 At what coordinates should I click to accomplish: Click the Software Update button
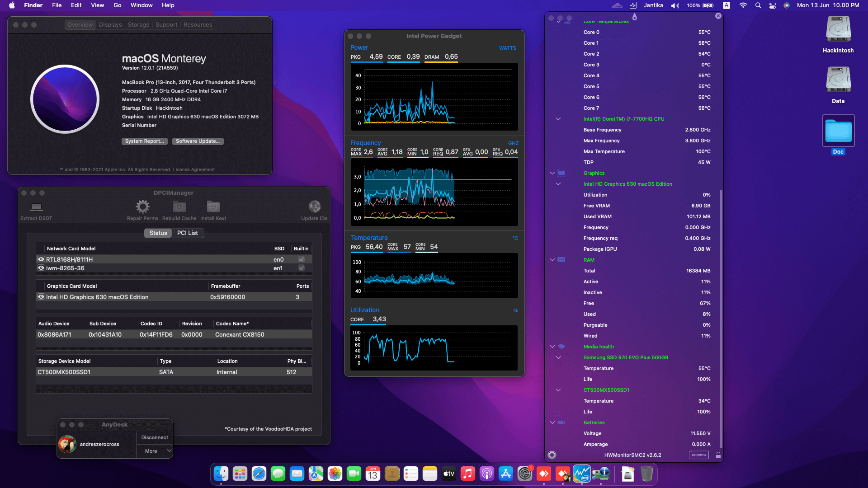[198, 141]
